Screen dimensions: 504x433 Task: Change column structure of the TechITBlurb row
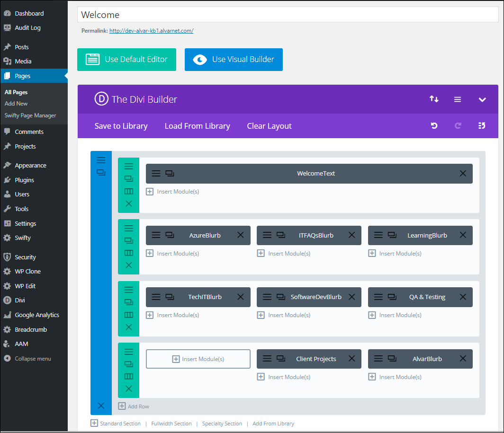click(x=128, y=315)
